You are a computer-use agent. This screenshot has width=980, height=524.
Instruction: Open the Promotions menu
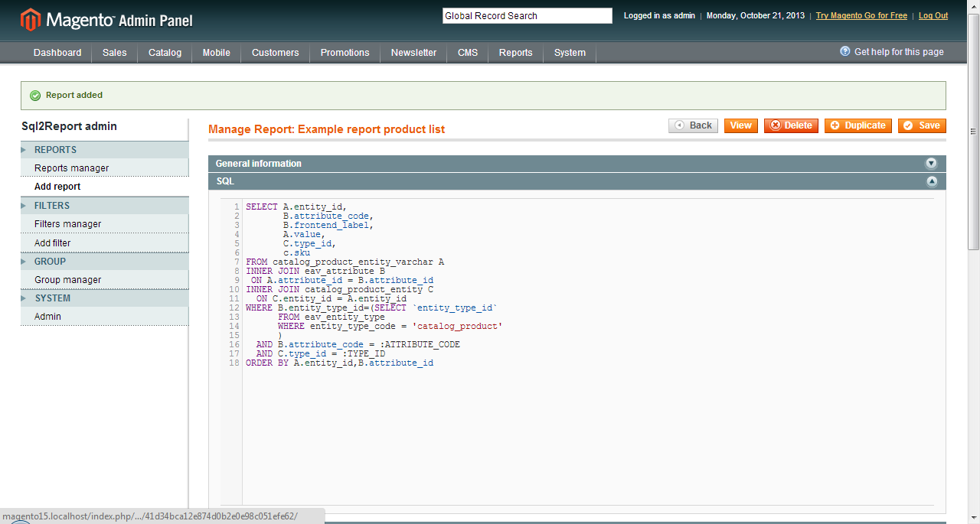coord(345,53)
